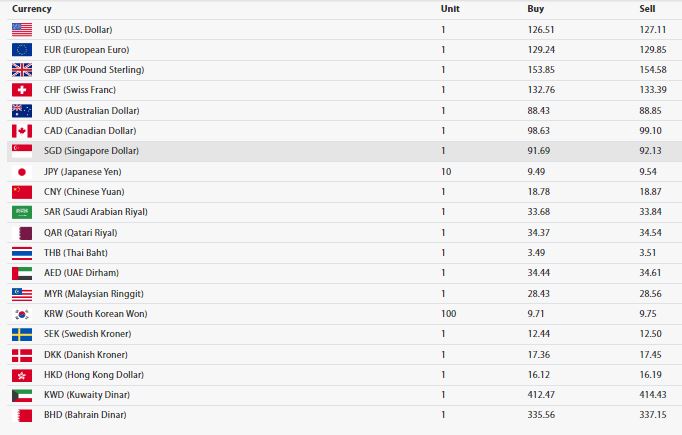
Task: Click the Buy column header
Action: (535, 9)
